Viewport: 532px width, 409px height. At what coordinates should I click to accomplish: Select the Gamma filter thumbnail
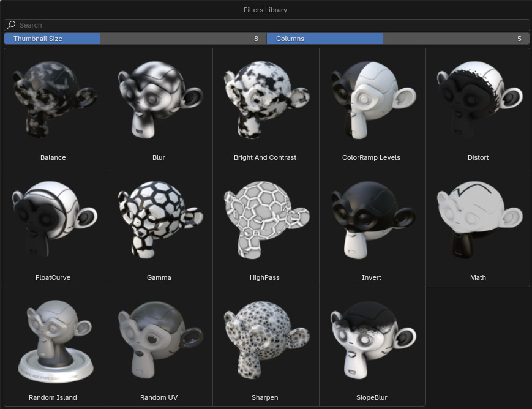pyautogui.click(x=159, y=219)
